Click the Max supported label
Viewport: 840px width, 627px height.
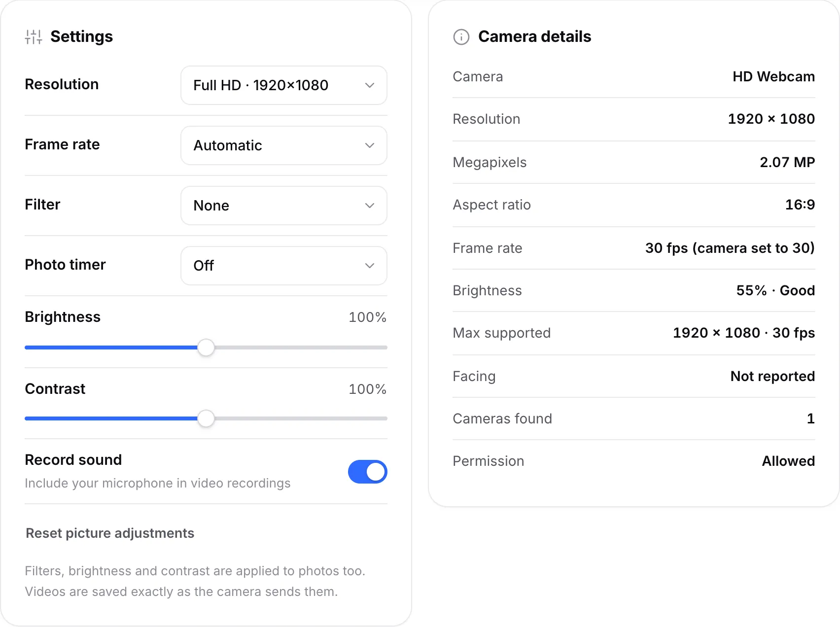point(502,333)
